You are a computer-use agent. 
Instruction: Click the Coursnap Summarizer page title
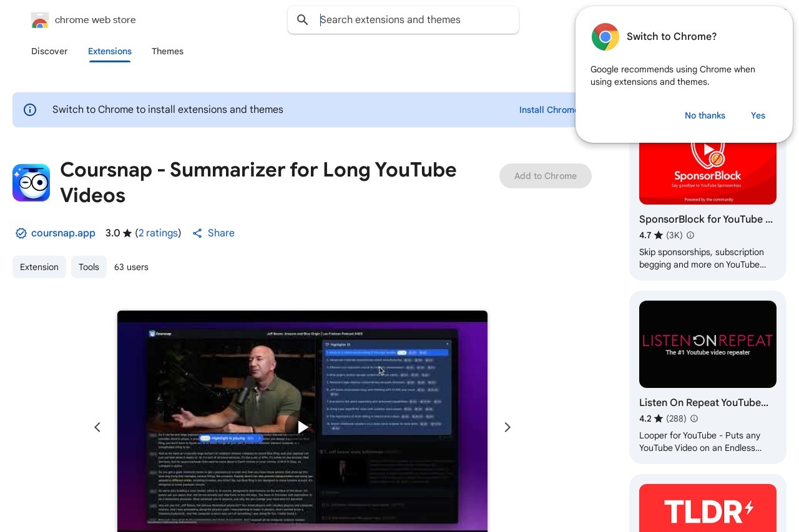258,183
